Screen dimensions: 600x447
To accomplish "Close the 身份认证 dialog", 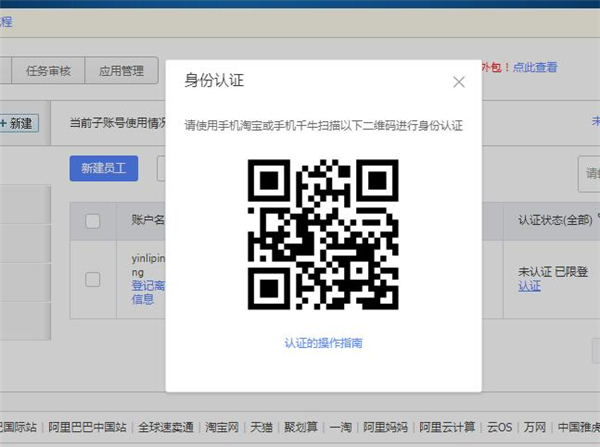I will 459,82.
